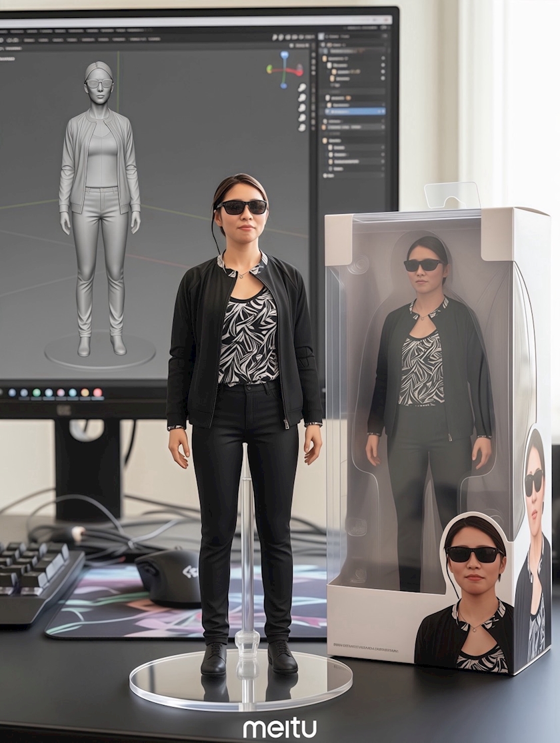This screenshot has width=560, height=743.
Task: Click the middle white viewport navigation icon
Action: pyautogui.click(x=302, y=107)
